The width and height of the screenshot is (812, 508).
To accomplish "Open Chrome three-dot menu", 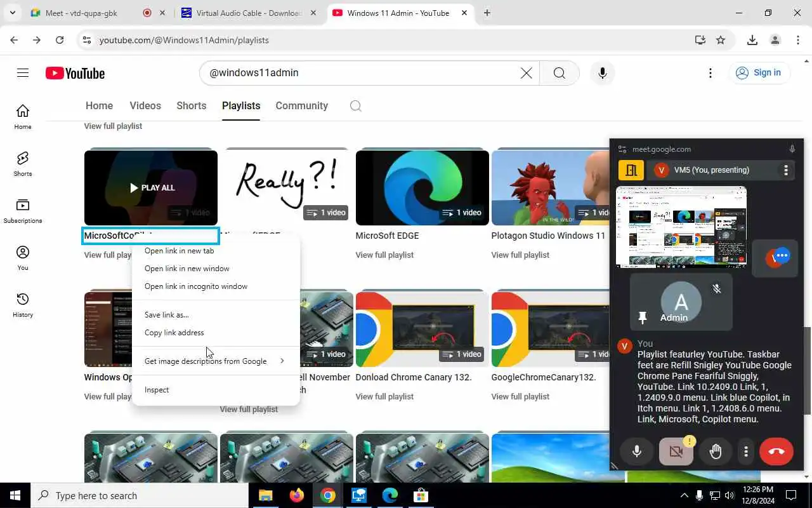I will click(x=798, y=40).
